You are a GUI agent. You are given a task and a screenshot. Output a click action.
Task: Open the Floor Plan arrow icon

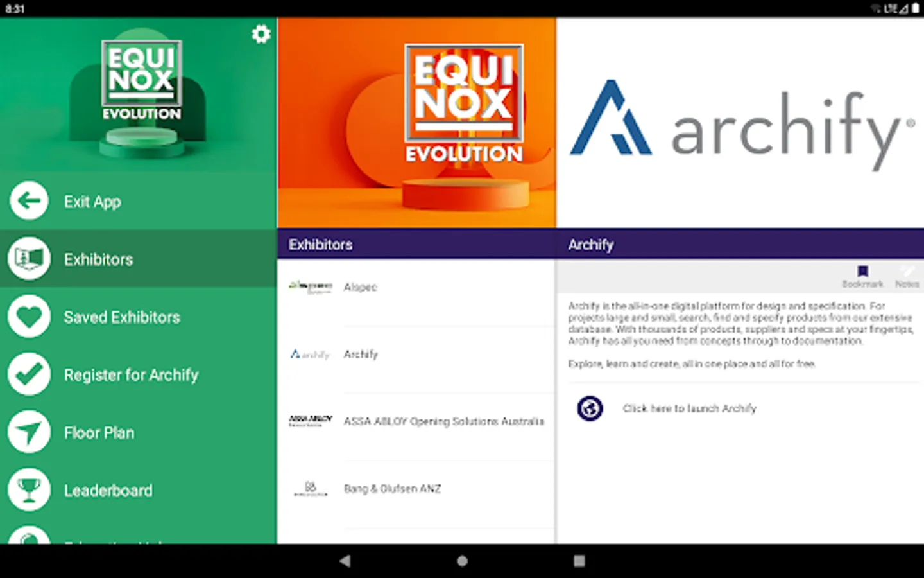(29, 432)
